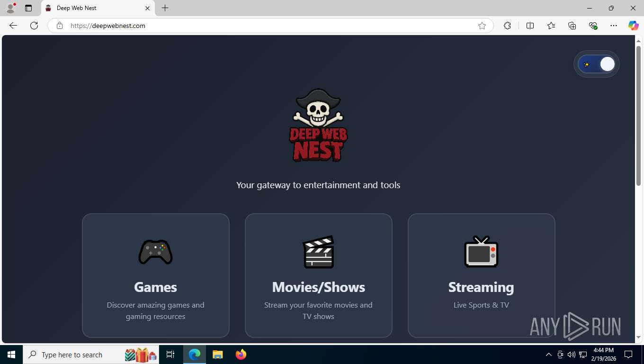Open network settings tray icon
This screenshot has width=644, height=364.
pyautogui.click(x=583, y=355)
